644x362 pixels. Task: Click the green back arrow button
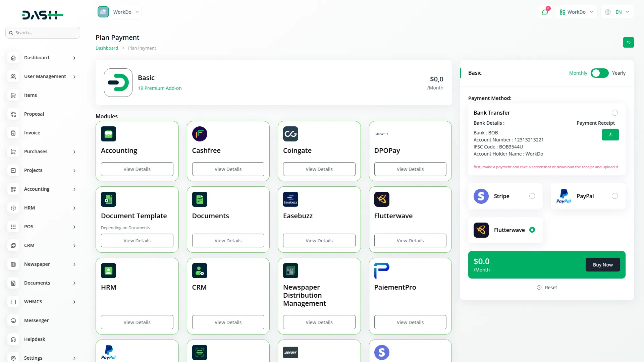[628, 42]
